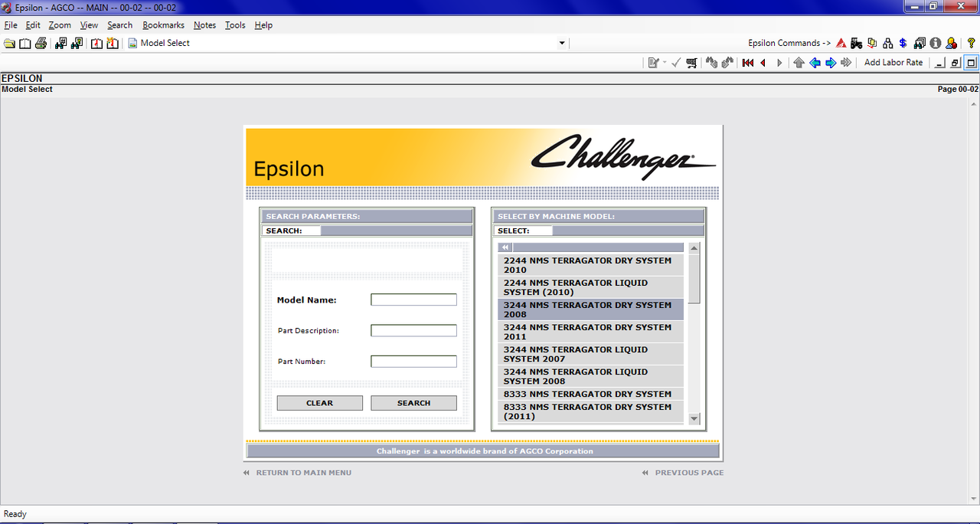
Task: Click the model list scrollbar thumb
Action: (694, 279)
